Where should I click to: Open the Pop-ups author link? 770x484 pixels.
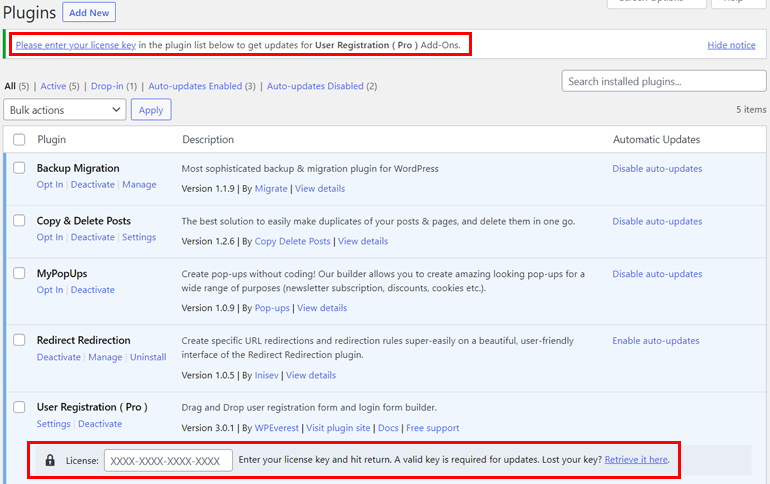point(272,308)
